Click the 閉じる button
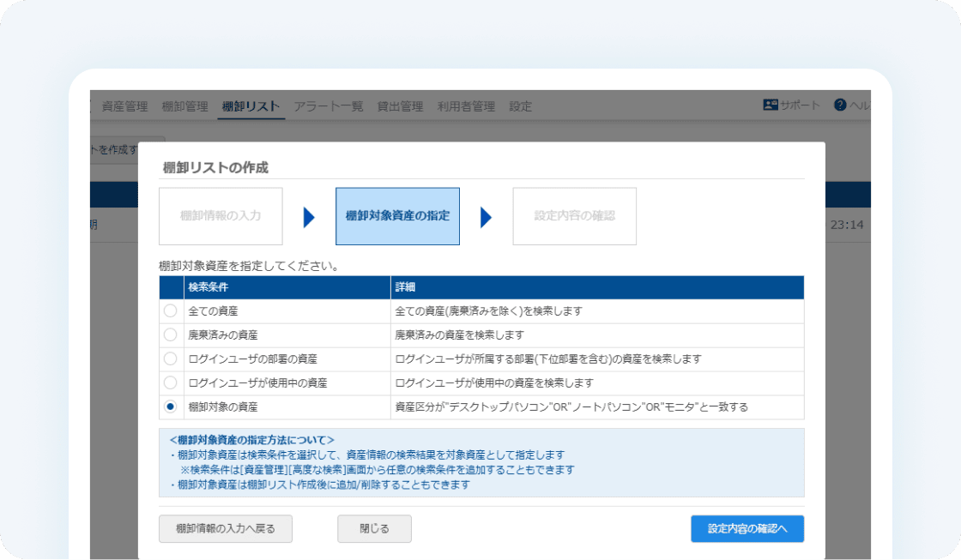 coord(374,529)
